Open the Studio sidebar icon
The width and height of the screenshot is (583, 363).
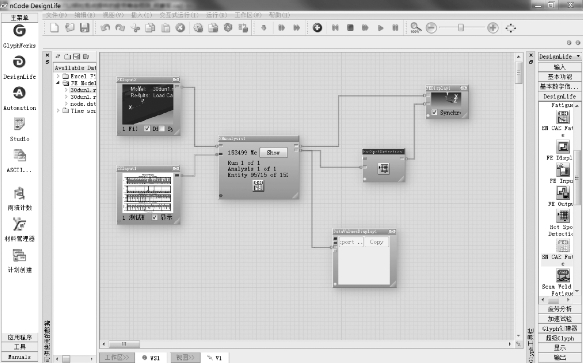(19, 124)
